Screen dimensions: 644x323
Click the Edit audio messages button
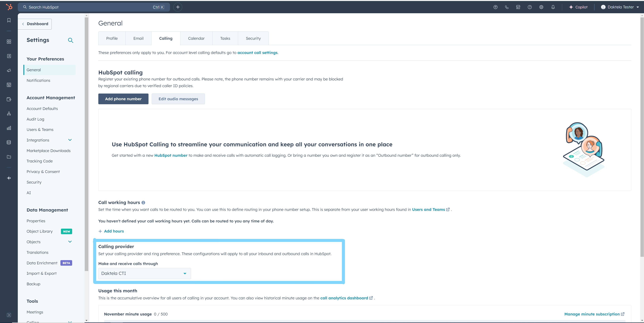[178, 99]
